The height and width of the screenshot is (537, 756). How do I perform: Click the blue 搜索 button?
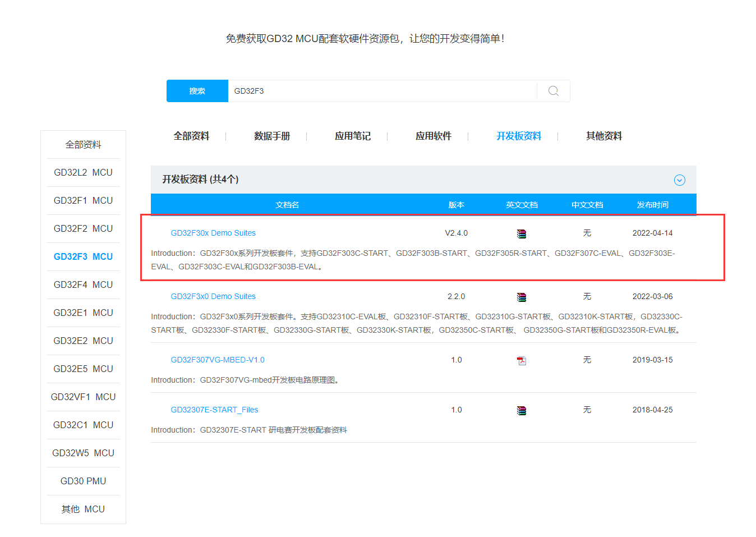(197, 91)
